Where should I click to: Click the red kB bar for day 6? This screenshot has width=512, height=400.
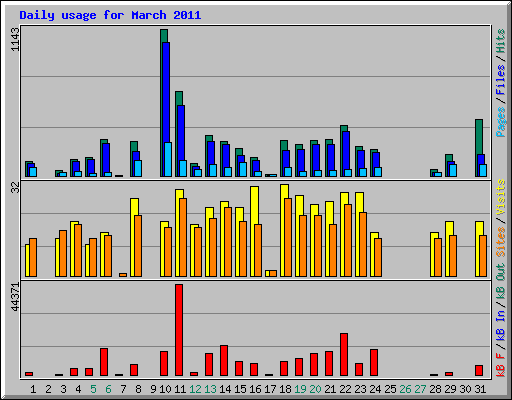pos(104,362)
